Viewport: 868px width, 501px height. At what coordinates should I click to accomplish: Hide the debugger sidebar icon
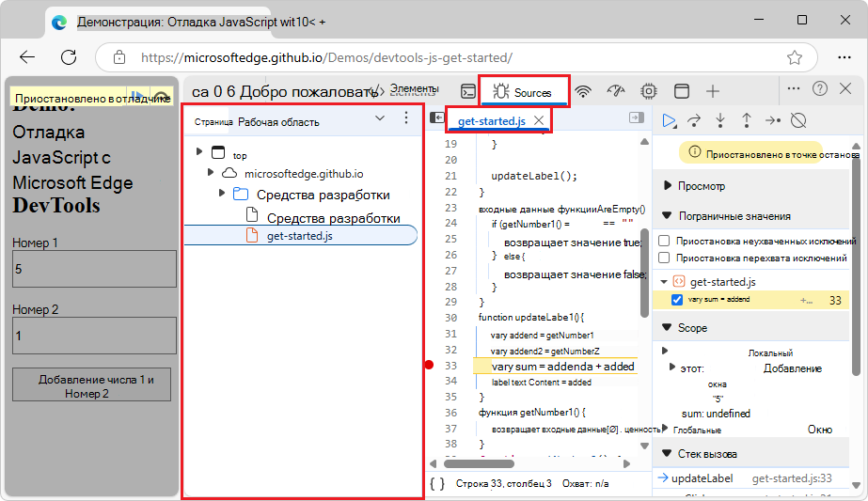point(637,117)
